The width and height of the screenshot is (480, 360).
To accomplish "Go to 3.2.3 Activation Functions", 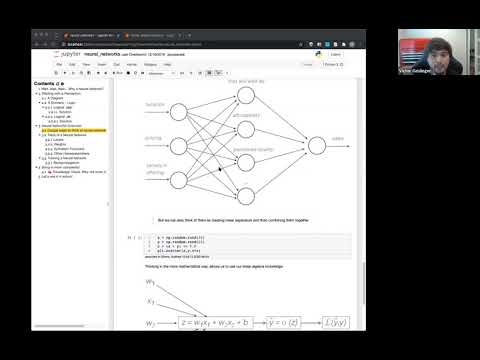I will click(x=65, y=149).
